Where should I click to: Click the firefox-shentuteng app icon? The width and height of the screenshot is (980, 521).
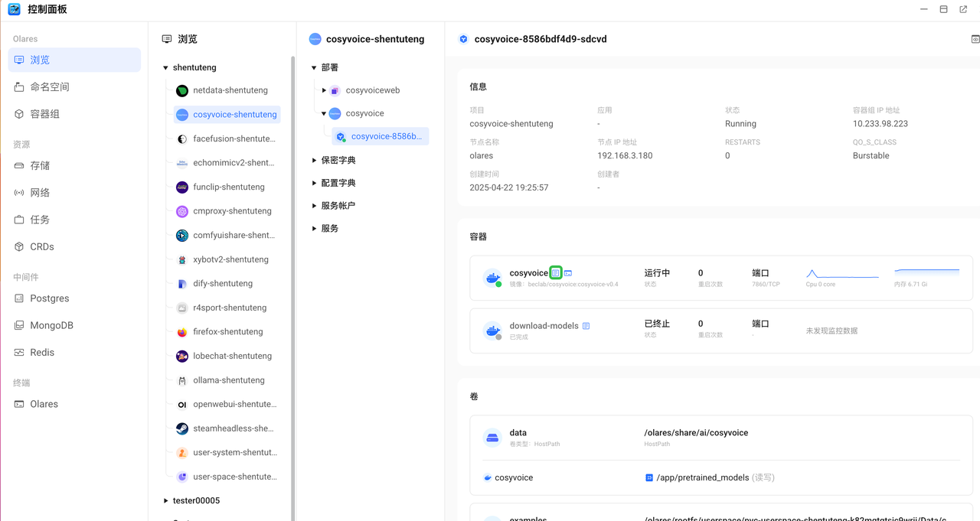pos(182,332)
